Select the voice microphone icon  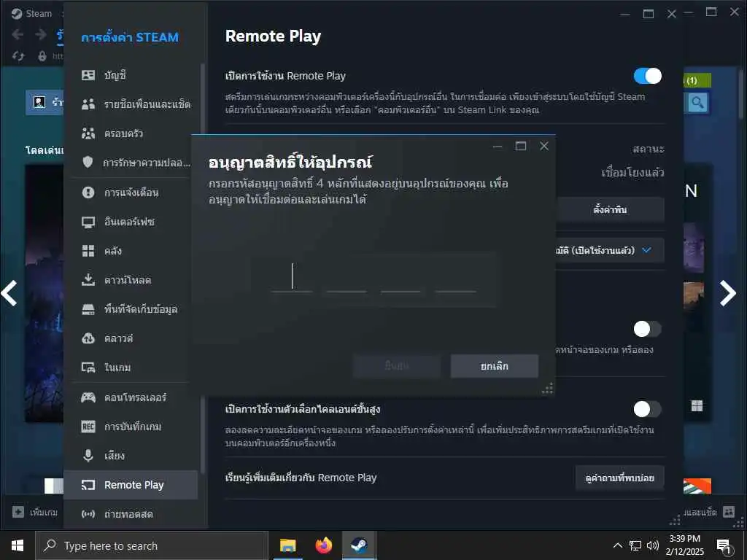click(x=88, y=456)
